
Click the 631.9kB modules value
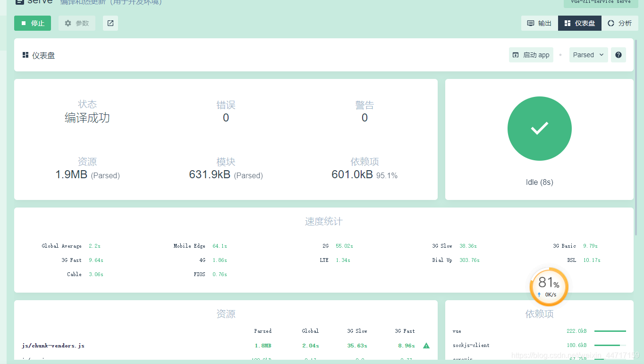tap(210, 174)
